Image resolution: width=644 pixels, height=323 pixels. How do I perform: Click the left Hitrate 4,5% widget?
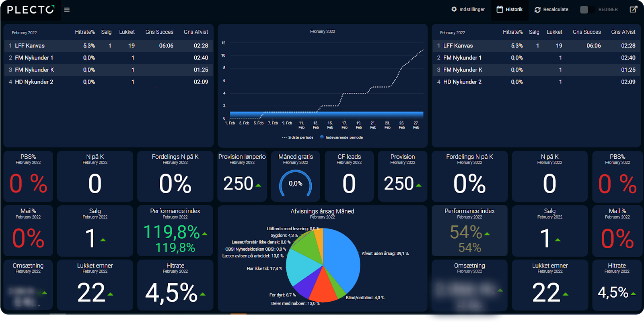[x=175, y=285]
